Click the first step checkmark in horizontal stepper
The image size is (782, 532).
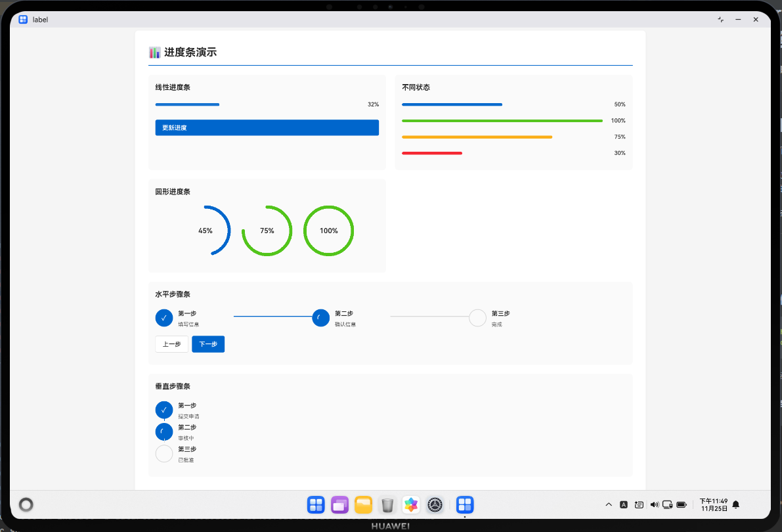[x=164, y=318]
